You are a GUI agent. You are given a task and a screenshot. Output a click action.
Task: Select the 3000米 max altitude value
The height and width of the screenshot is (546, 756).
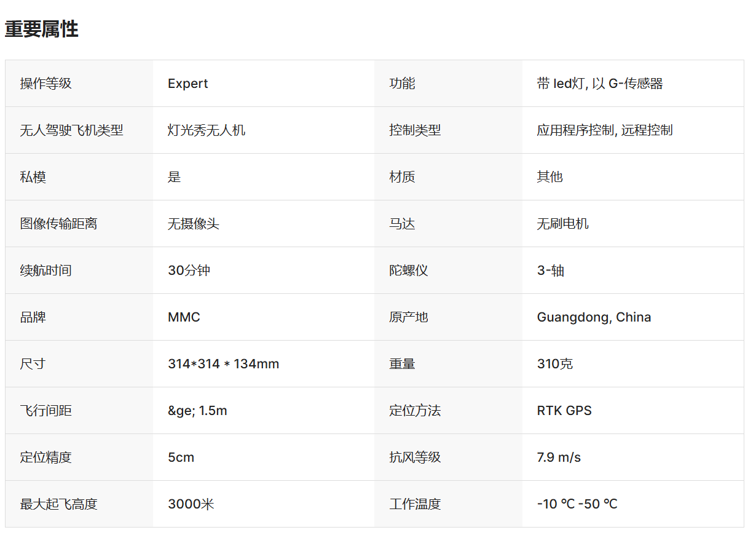pos(191,504)
